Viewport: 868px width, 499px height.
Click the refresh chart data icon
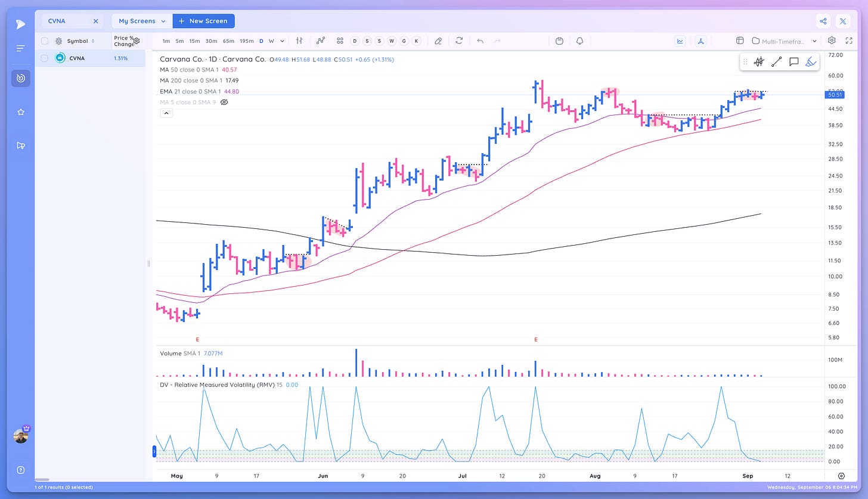coord(459,41)
